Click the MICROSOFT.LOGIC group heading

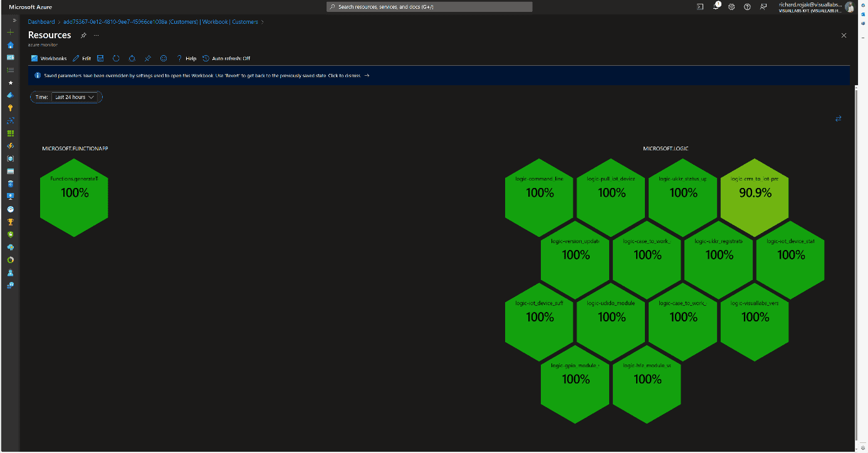(x=666, y=148)
